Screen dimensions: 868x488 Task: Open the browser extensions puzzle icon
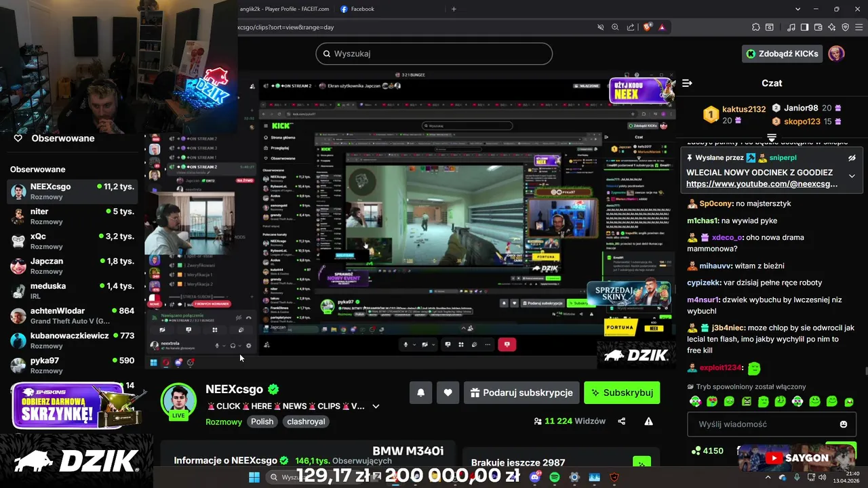(755, 27)
